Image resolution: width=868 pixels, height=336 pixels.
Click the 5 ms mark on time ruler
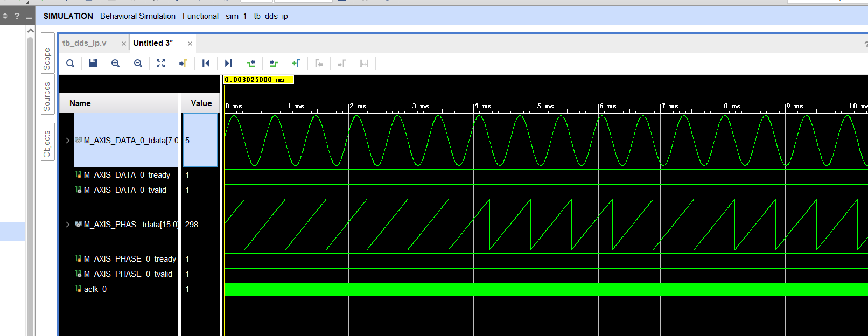(x=537, y=107)
